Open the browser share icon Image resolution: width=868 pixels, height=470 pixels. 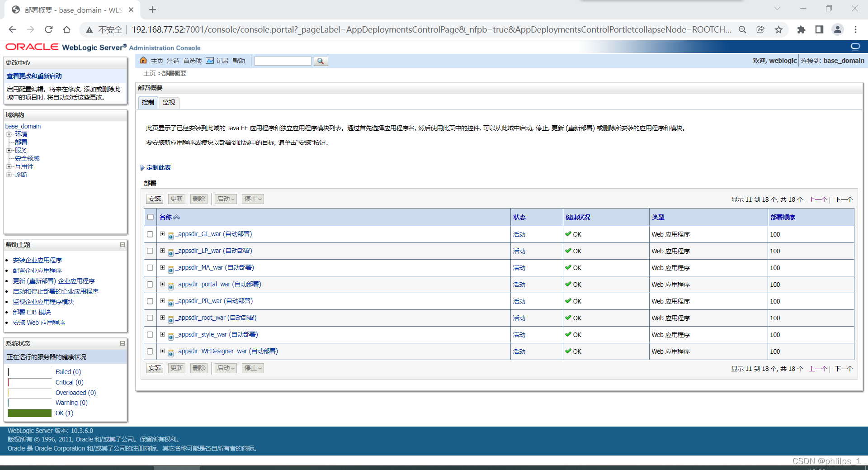[x=760, y=30]
